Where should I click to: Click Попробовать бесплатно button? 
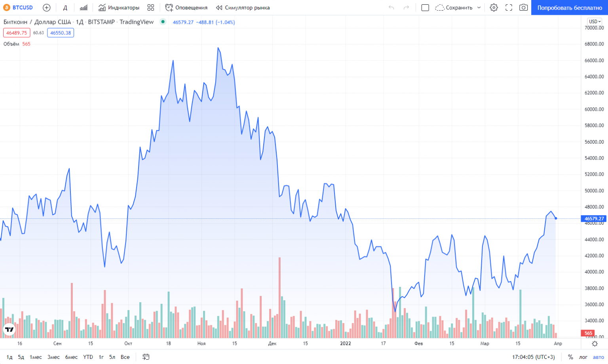(x=570, y=8)
